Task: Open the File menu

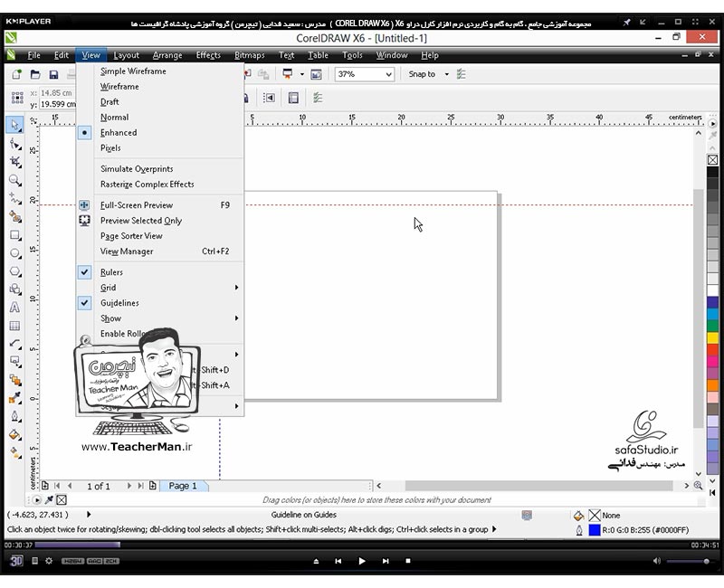Action: [x=33, y=55]
